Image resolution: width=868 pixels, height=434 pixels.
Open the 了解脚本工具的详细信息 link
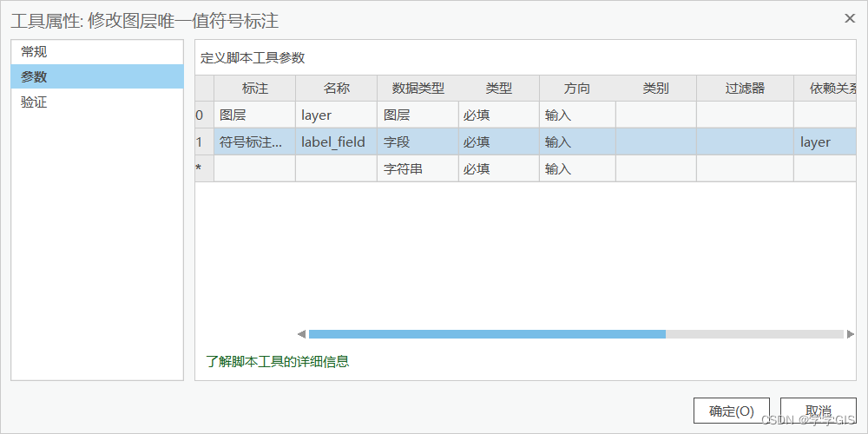tap(278, 362)
